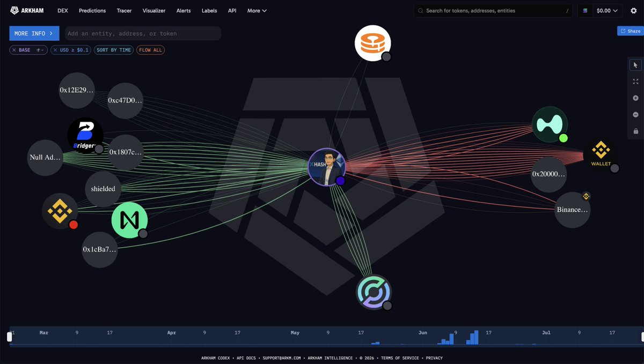
Task: Click the SUPPORT@ARKM.COM footer link
Action: click(x=282, y=358)
